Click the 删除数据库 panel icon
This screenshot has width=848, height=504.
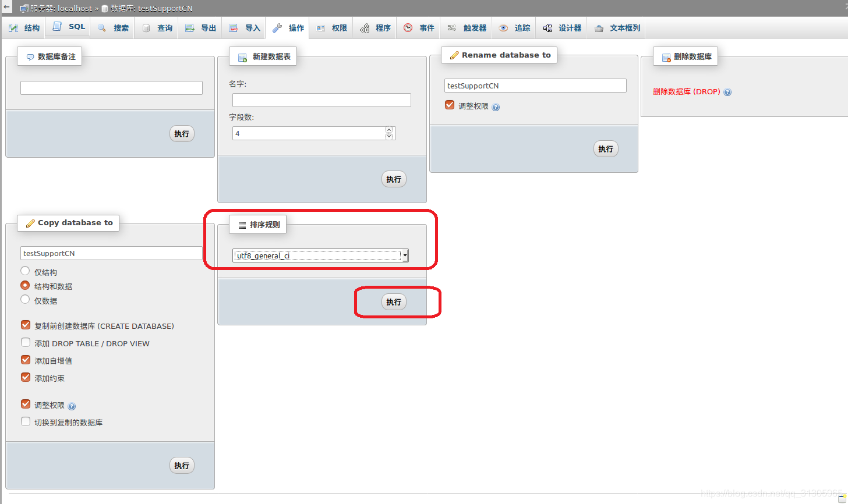666,57
